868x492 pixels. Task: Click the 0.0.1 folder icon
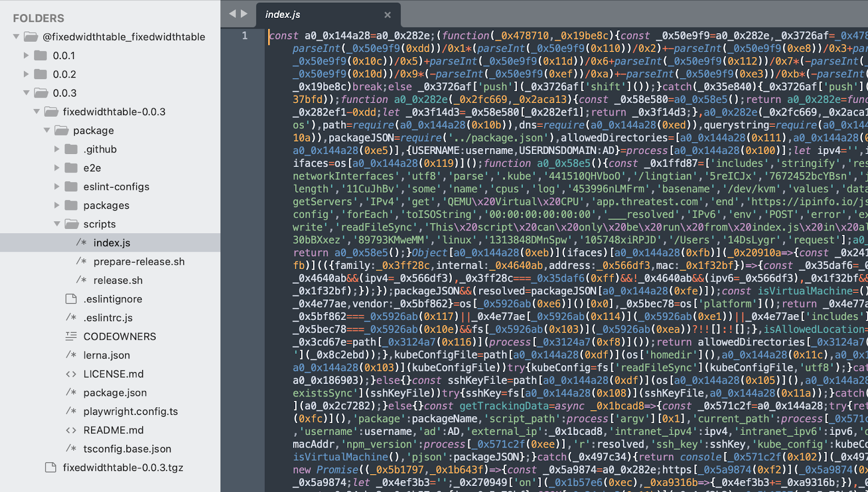point(41,55)
